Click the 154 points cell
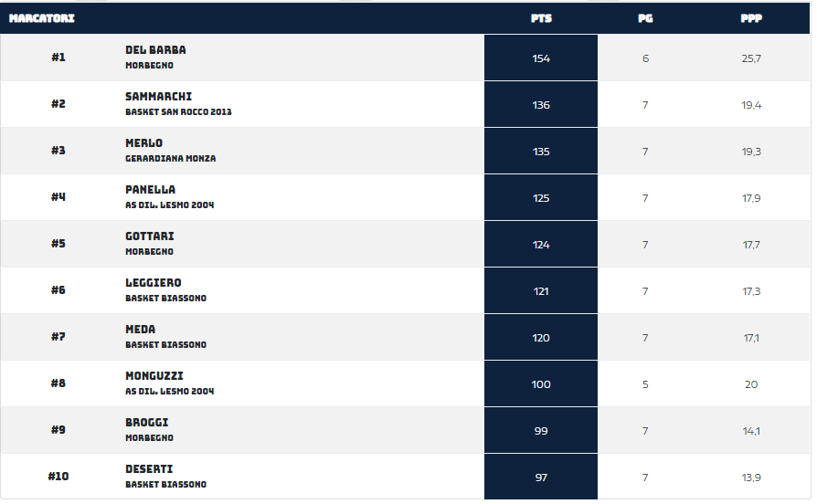Viewport: 817px width, 504px height. [x=541, y=58]
